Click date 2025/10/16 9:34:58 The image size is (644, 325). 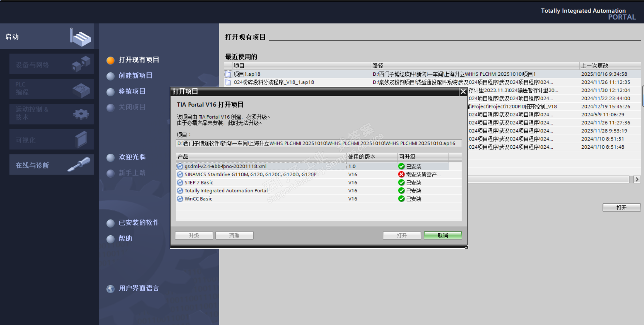[604, 74]
